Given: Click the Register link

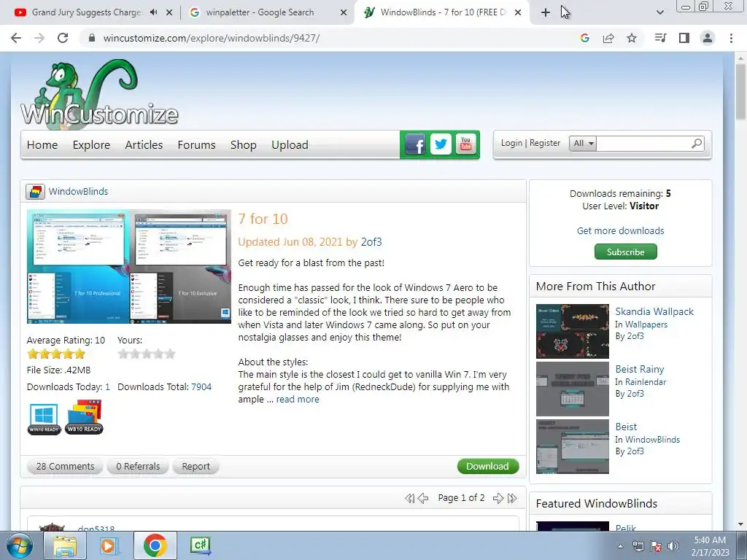Looking at the screenshot, I should tap(544, 143).
